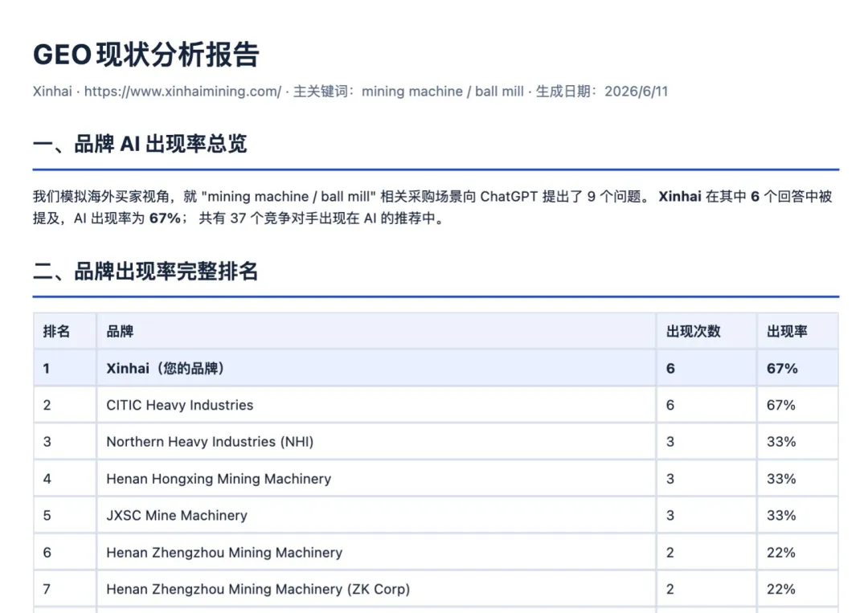Click the 67% rate in CITIC row
Screen dimensions: 868x613
[781, 405]
